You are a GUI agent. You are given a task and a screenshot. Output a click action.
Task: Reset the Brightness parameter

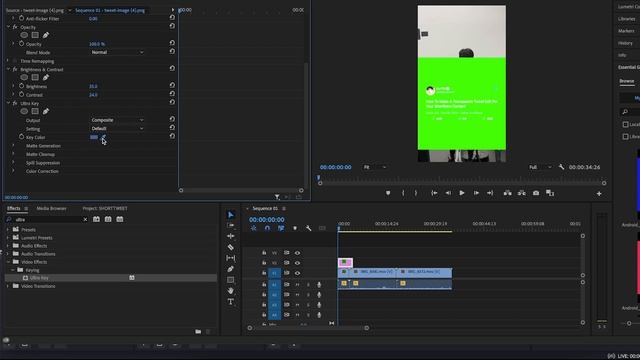point(172,85)
